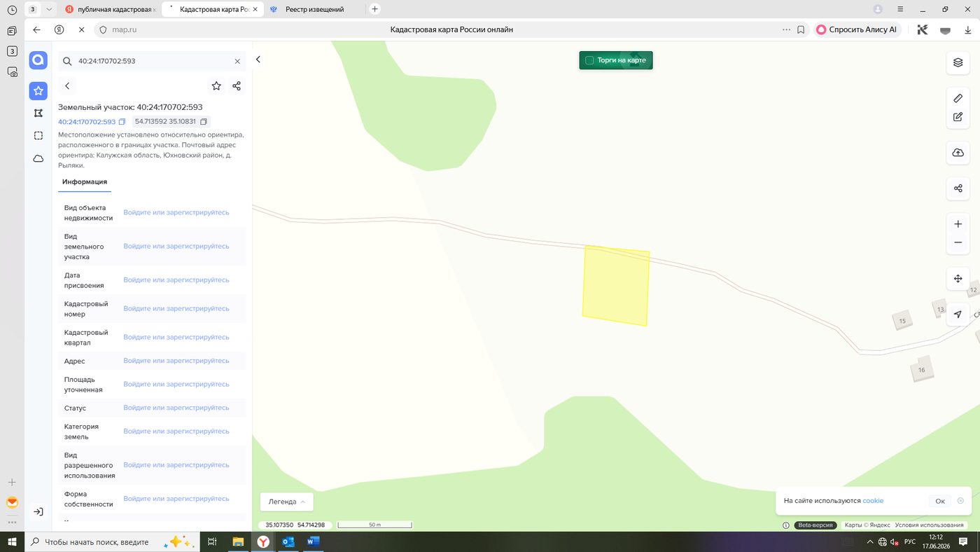Select the ruler measurement tool

tap(958, 98)
